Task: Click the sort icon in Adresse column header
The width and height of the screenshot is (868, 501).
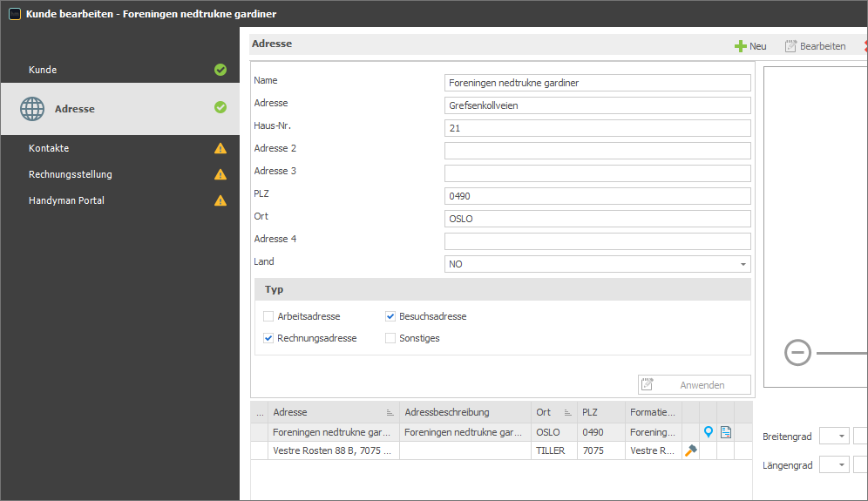Action: click(390, 412)
